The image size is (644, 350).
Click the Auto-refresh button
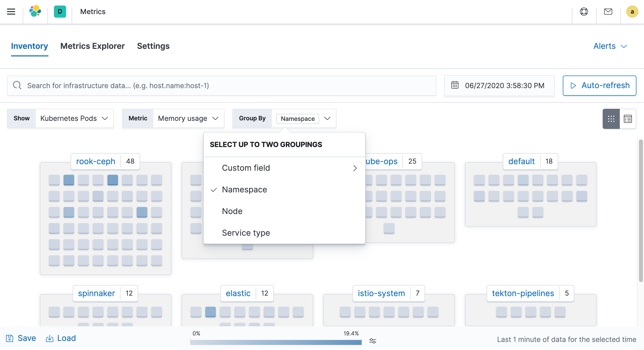click(x=600, y=86)
